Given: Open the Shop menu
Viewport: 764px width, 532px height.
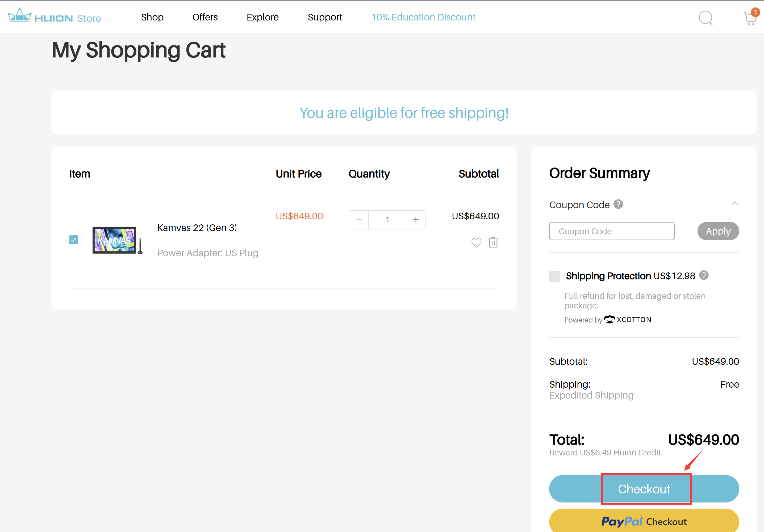Looking at the screenshot, I should [x=152, y=17].
